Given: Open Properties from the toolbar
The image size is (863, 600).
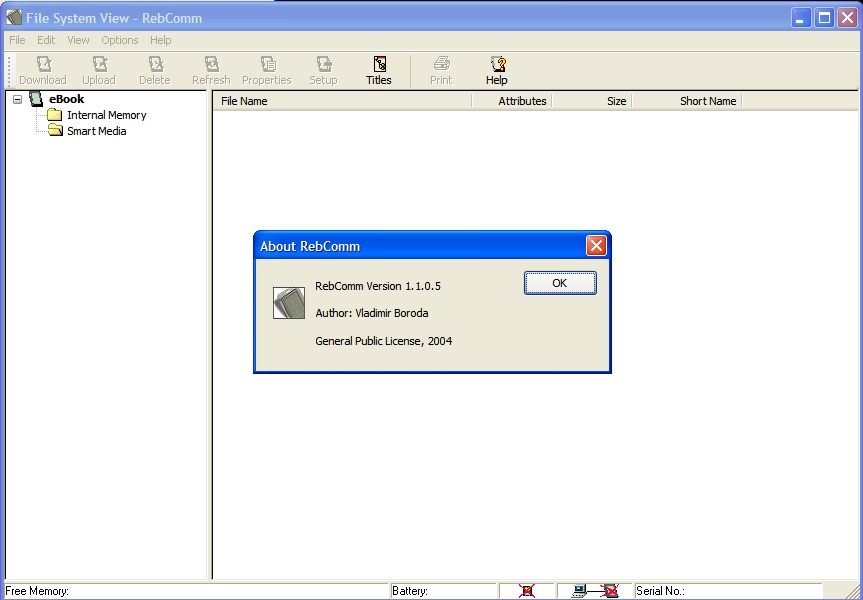Looking at the screenshot, I should coord(267,70).
